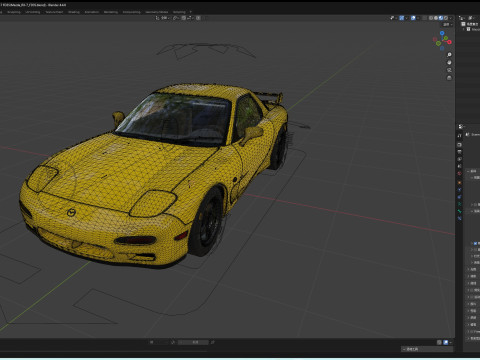Viewport: 480px width, 360px height.
Task: Click the hand pan viewport button
Action: point(449,62)
